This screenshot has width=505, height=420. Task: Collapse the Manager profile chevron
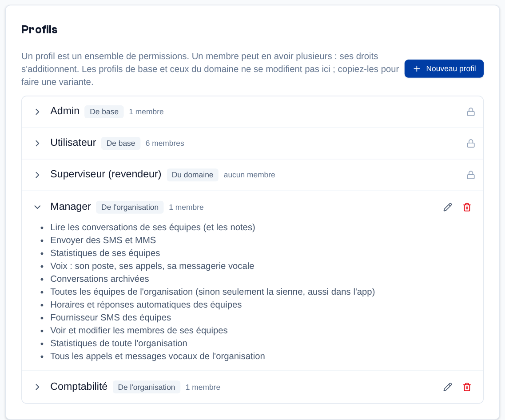click(37, 207)
